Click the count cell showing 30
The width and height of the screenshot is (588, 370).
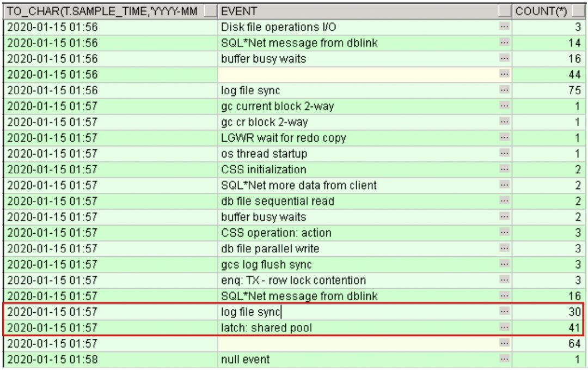548,312
